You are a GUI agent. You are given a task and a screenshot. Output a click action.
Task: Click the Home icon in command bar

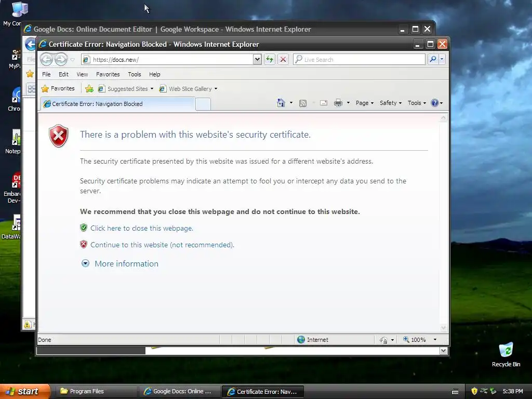[x=281, y=103]
